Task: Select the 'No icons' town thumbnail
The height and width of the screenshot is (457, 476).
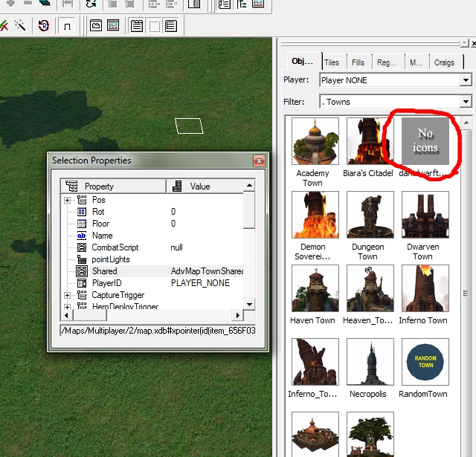Action: [x=425, y=141]
